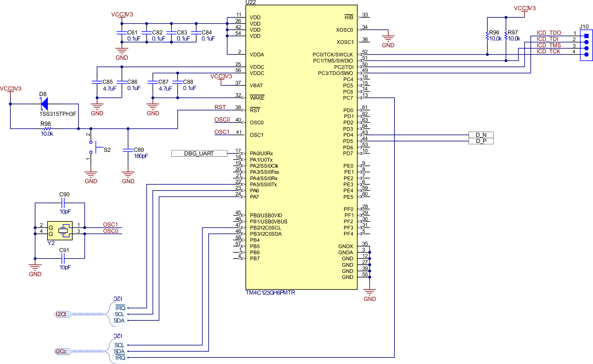Select capacitor C84 symbol
This screenshot has height=364, width=593.
click(196, 32)
